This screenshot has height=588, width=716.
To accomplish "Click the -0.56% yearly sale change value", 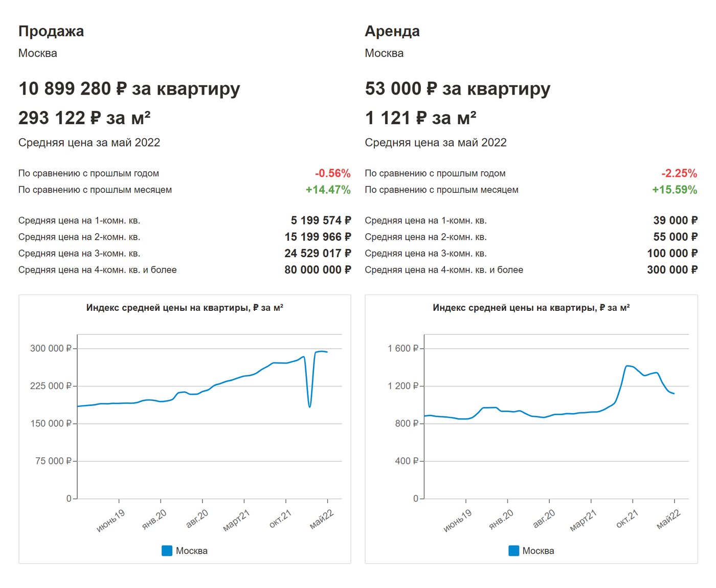I will click(332, 173).
